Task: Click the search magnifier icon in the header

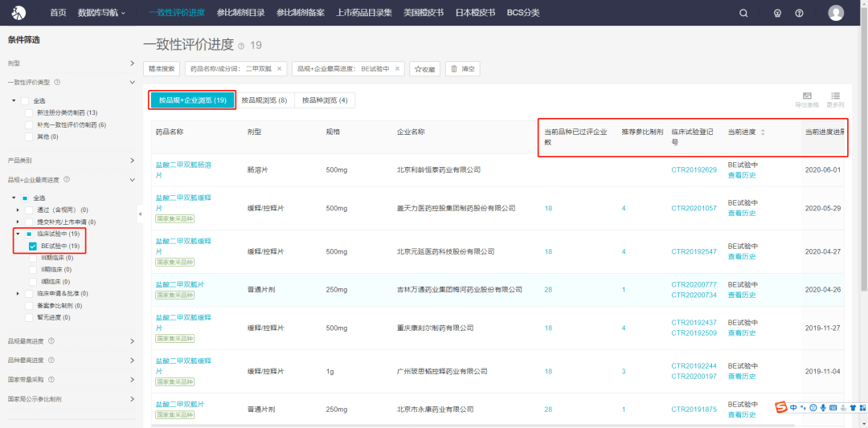Action: coord(743,13)
